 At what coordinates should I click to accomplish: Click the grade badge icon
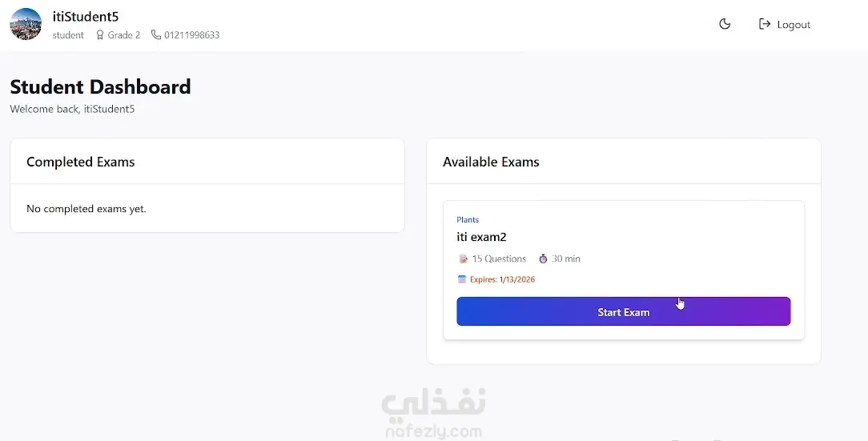100,35
